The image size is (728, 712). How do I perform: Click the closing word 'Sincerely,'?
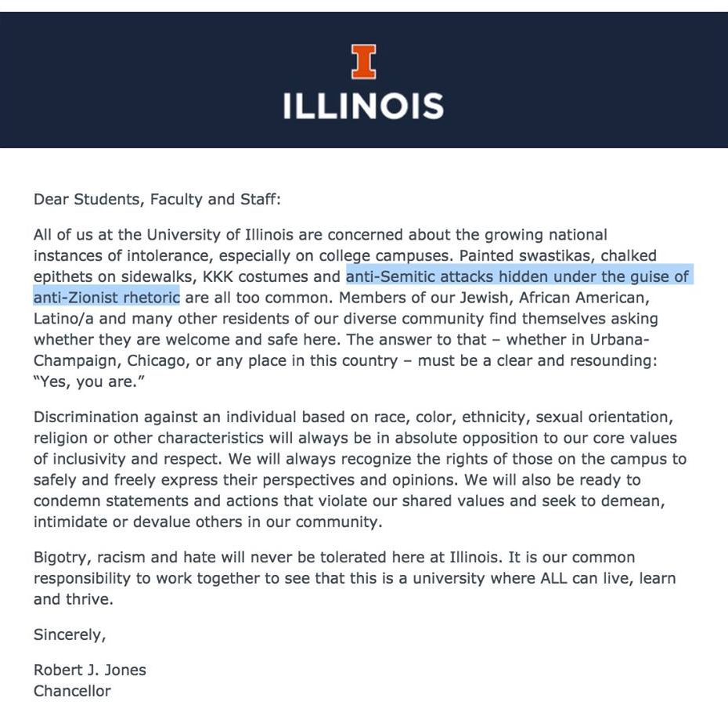click(x=70, y=635)
